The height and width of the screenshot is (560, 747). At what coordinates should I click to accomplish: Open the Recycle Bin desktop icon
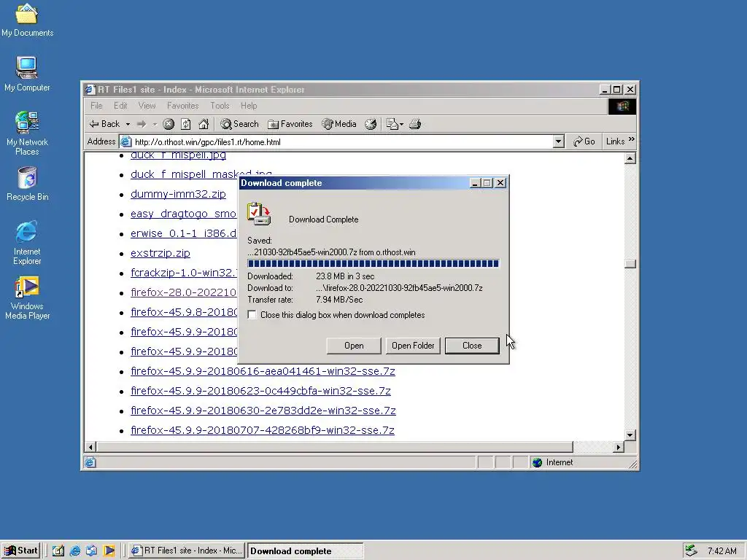27,184
